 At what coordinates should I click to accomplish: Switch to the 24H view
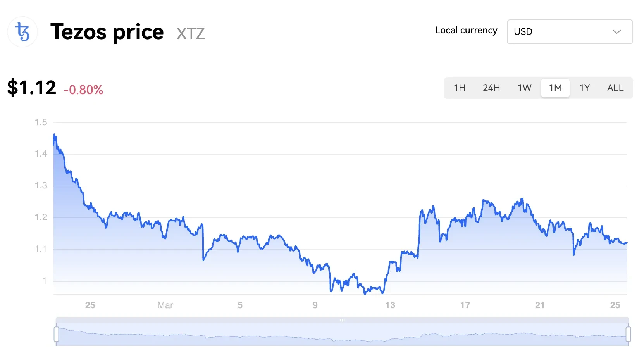491,88
